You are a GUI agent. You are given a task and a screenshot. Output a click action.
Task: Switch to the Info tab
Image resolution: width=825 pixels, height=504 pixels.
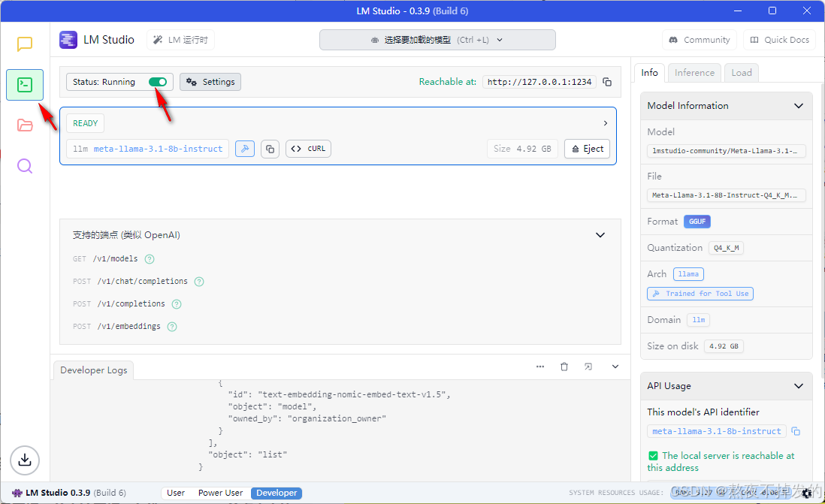point(649,73)
